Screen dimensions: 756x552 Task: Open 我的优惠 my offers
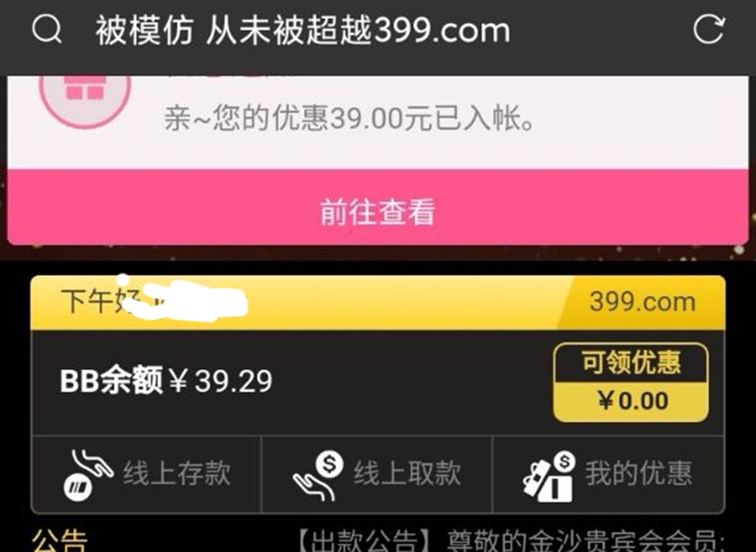tap(608, 475)
